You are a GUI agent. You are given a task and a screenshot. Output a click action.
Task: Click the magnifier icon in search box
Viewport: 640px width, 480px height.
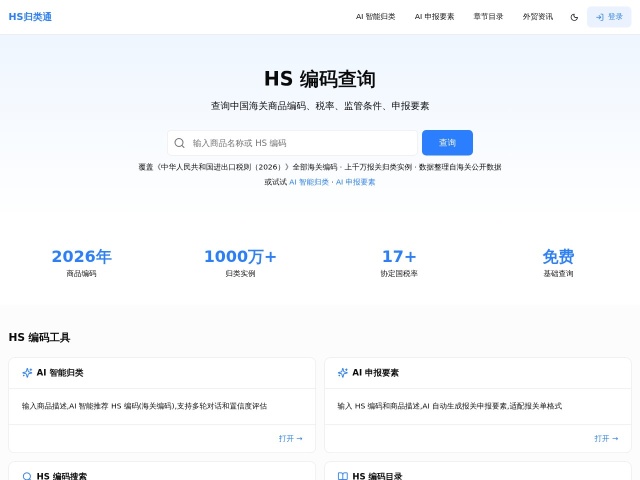point(179,143)
